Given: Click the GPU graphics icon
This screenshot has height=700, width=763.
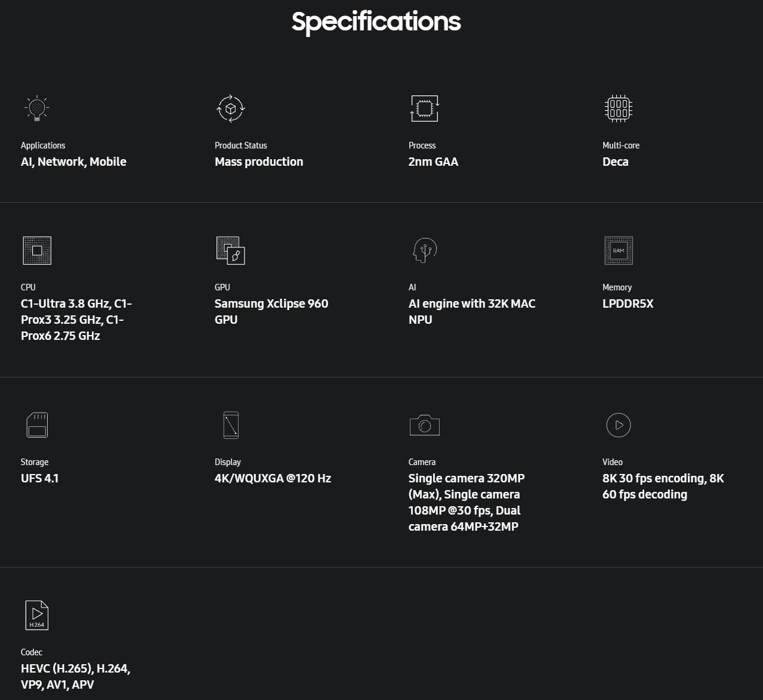Looking at the screenshot, I should pos(231,250).
